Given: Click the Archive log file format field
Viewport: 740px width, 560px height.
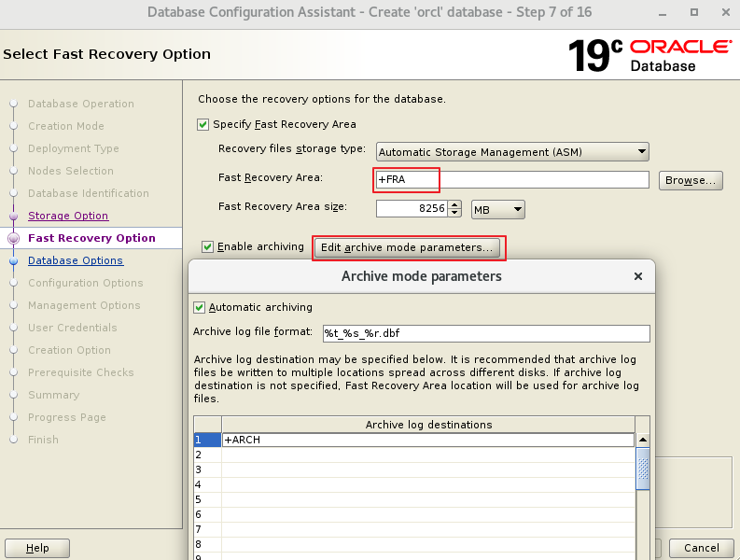Looking at the screenshot, I should [x=485, y=334].
